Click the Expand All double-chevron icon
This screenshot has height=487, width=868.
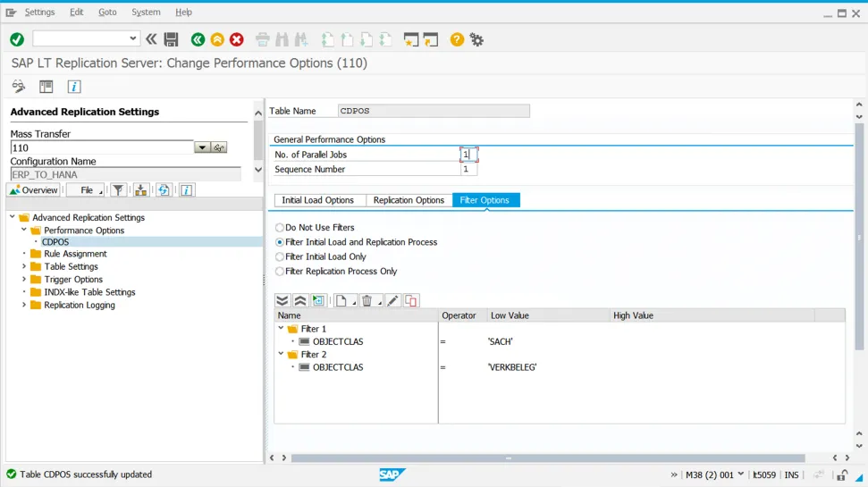[x=282, y=301]
